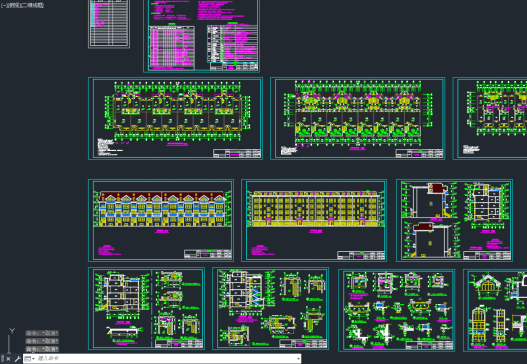This screenshot has width=527, height=364.
Task: Open command line customize wrench menu
Action: pyautogui.click(x=17, y=359)
